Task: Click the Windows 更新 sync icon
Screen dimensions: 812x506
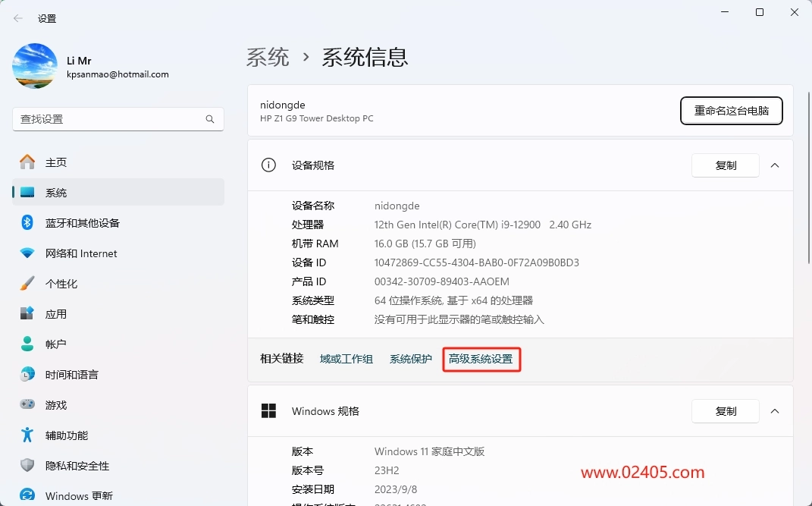Action: [x=27, y=495]
